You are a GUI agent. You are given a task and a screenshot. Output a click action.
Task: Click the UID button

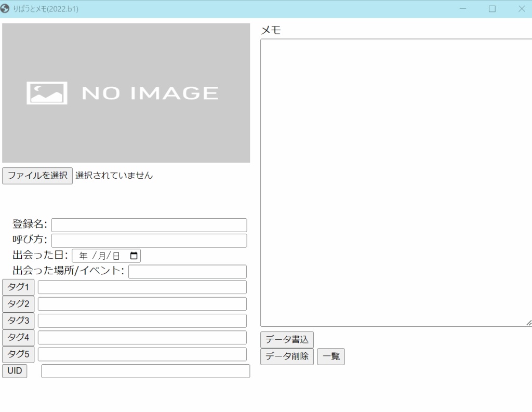click(x=15, y=371)
